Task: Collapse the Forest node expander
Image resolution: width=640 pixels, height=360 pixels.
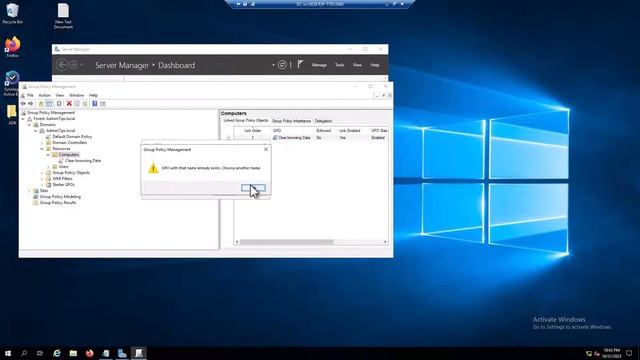Action: [23, 119]
